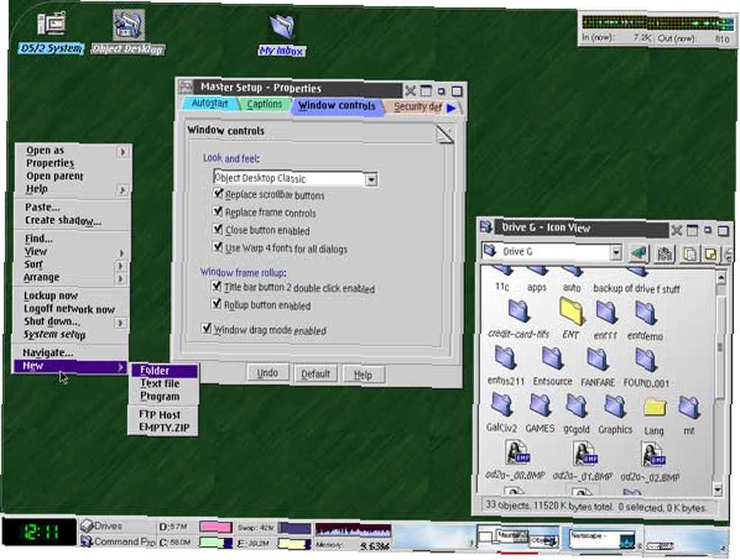Click the Default button

(x=315, y=374)
